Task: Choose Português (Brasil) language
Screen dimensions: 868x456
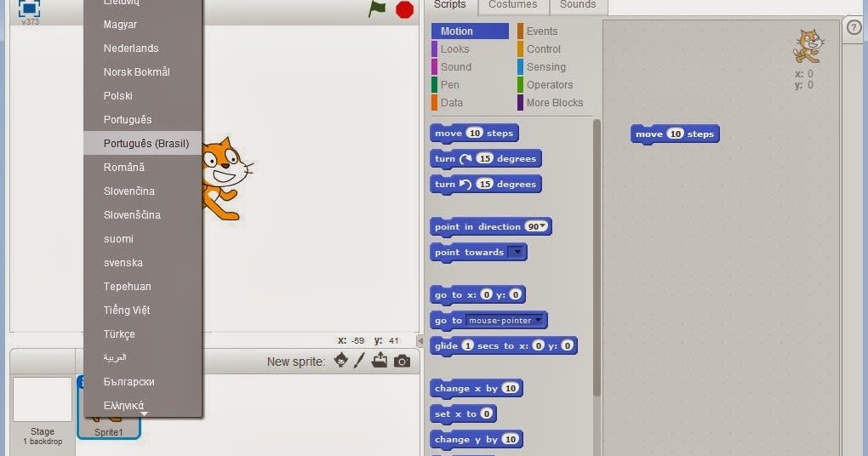Action: pyautogui.click(x=143, y=143)
